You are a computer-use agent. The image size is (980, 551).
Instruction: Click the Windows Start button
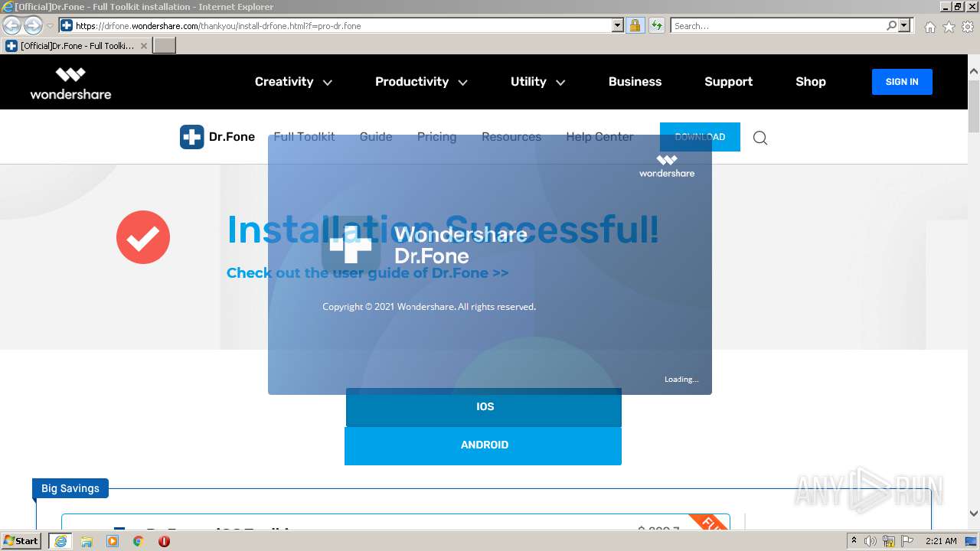point(21,541)
